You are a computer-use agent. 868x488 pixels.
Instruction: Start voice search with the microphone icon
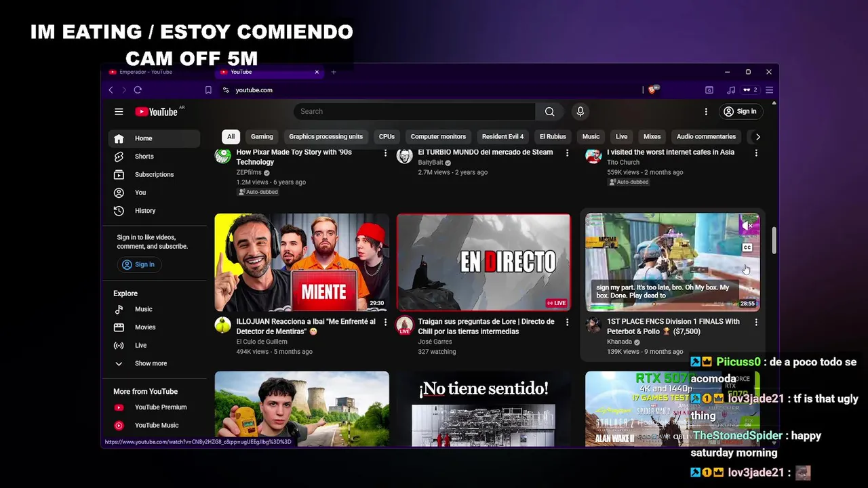point(580,111)
